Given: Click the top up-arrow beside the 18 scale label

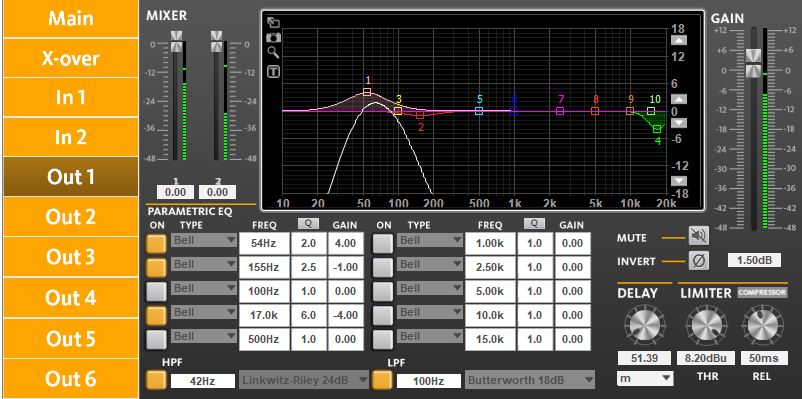Looking at the screenshot, I should (679, 40).
